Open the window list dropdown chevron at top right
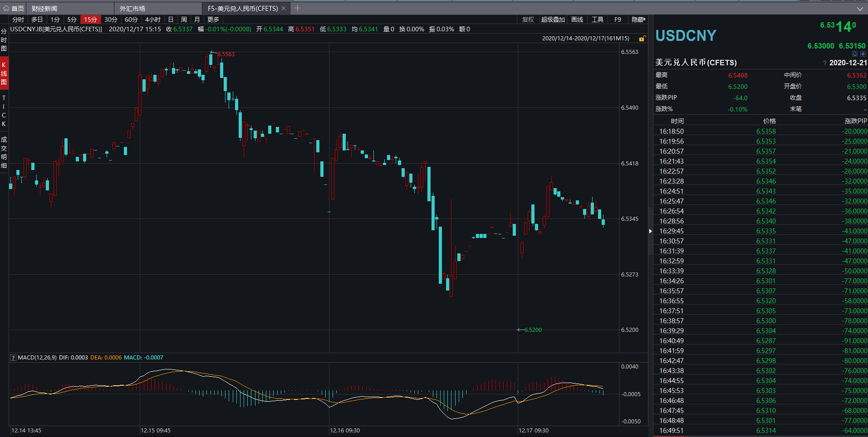The image size is (868, 437). click(x=860, y=9)
